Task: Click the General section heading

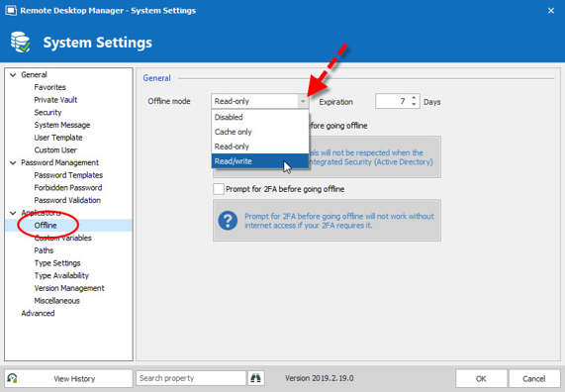Action: point(156,78)
